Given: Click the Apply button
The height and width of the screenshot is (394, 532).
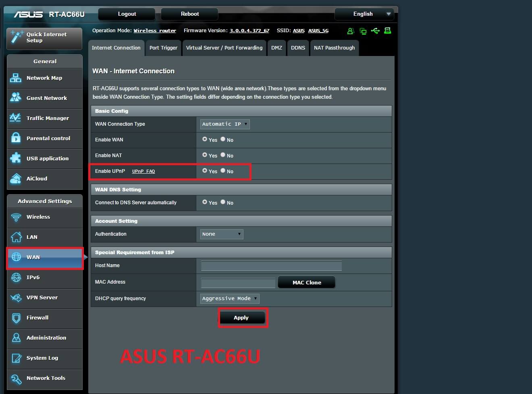Looking at the screenshot, I should (x=241, y=318).
